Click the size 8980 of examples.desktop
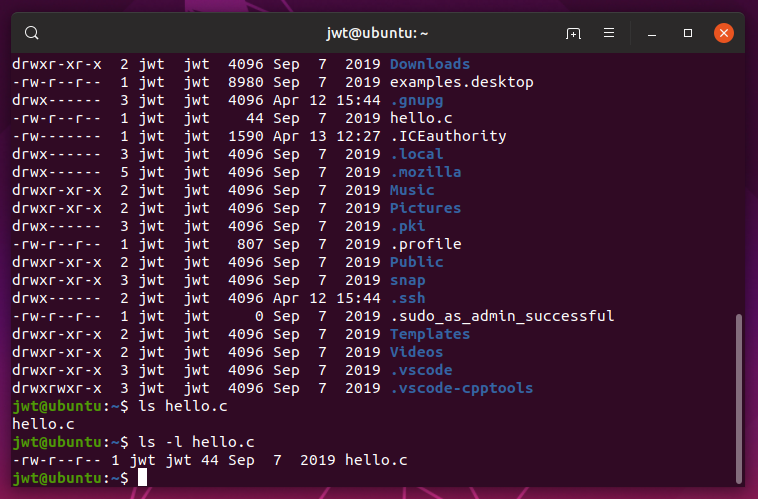 tap(246, 82)
